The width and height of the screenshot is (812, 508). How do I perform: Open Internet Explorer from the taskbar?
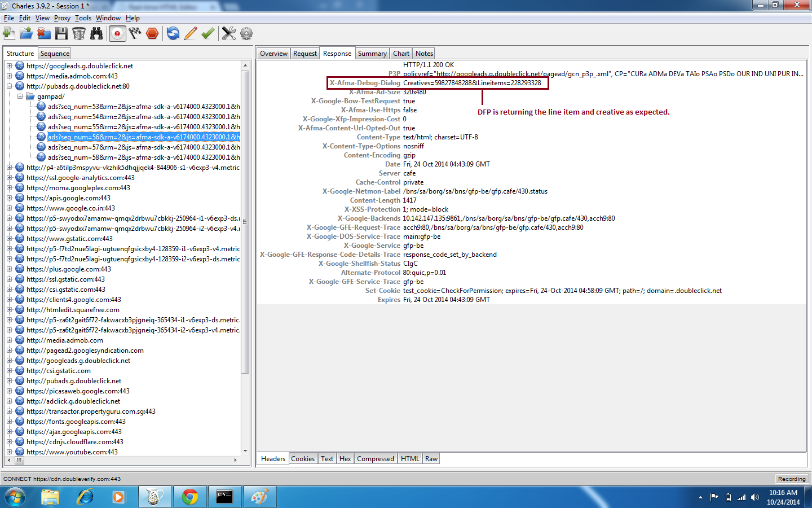click(85, 497)
